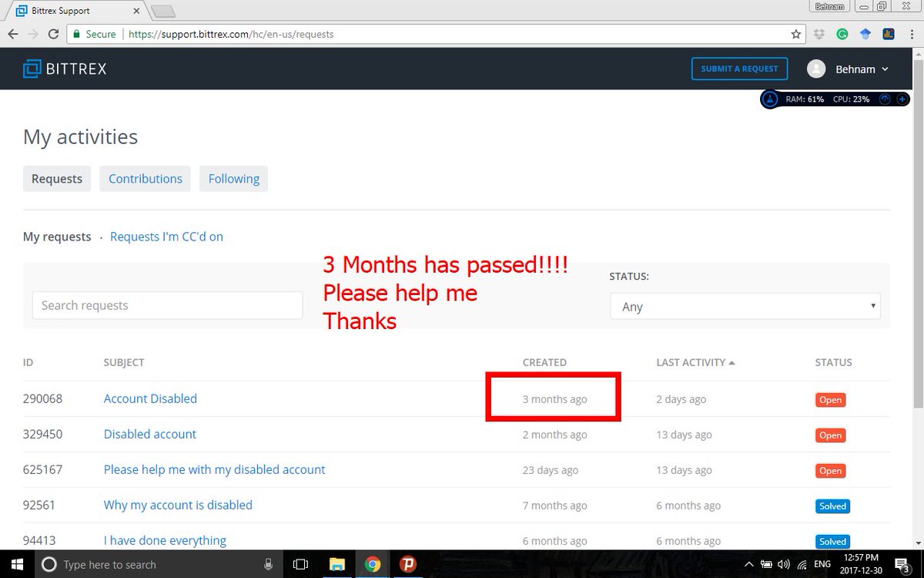Click the My activities heading

[81, 137]
